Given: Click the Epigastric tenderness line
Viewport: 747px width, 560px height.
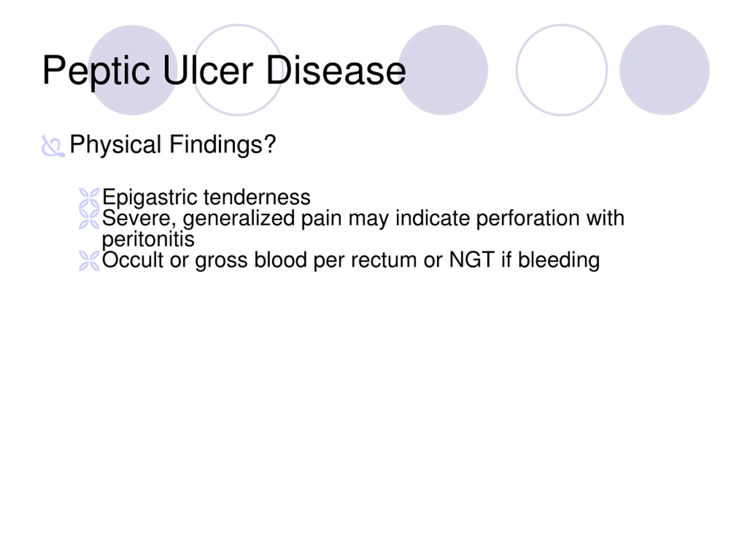Looking at the screenshot, I should [x=206, y=197].
